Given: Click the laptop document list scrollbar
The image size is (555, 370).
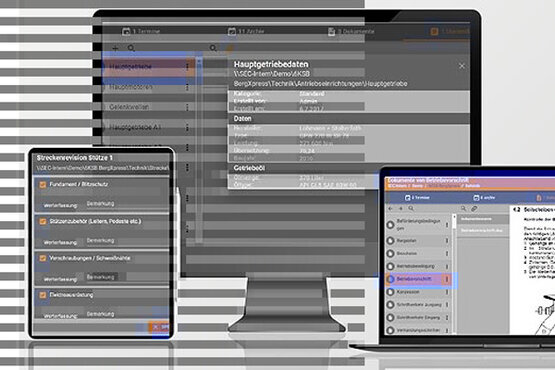Looking at the screenshot, I should point(454,273).
